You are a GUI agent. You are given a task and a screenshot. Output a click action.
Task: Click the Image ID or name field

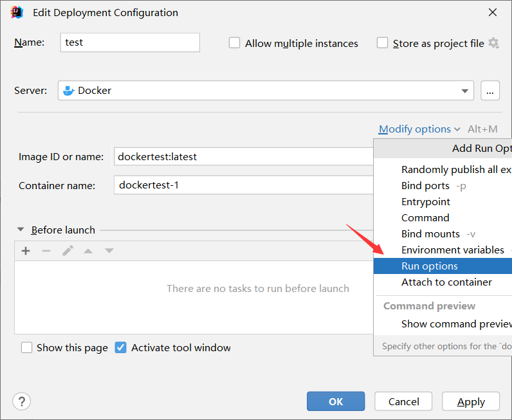tap(244, 157)
